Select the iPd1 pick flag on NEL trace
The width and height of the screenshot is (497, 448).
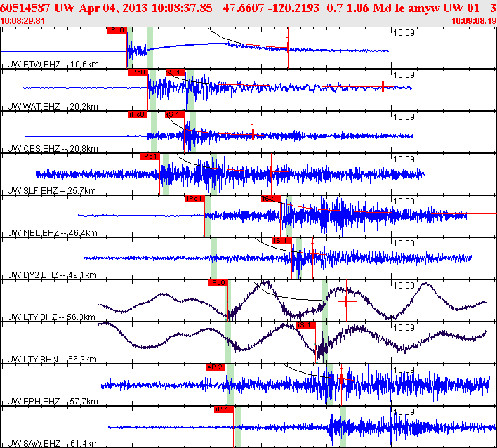tap(195, 199)
